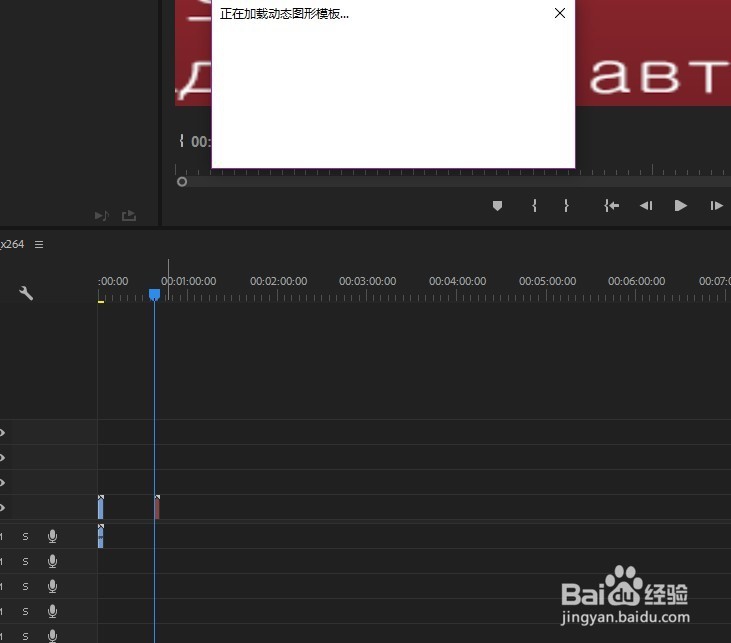
Task: Click the blue timeline playhead handle
Action: click(x=154, y=294)
